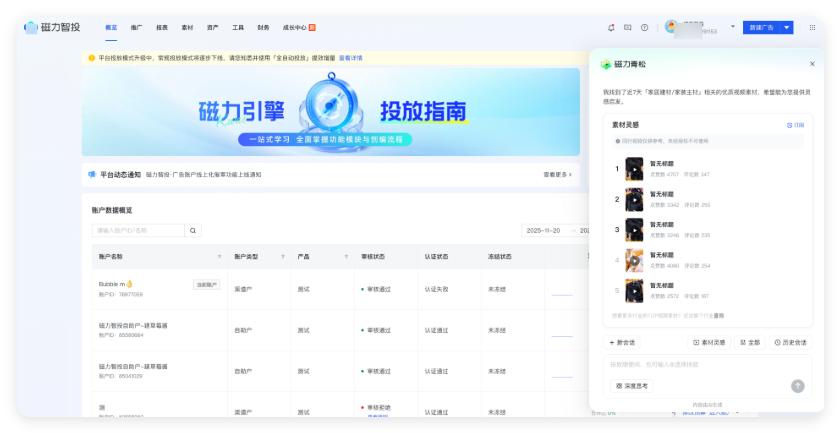Open the notification bell icon
Image resolution: width=840 pixels, height=433 pixels.
[x=611, y=27]
